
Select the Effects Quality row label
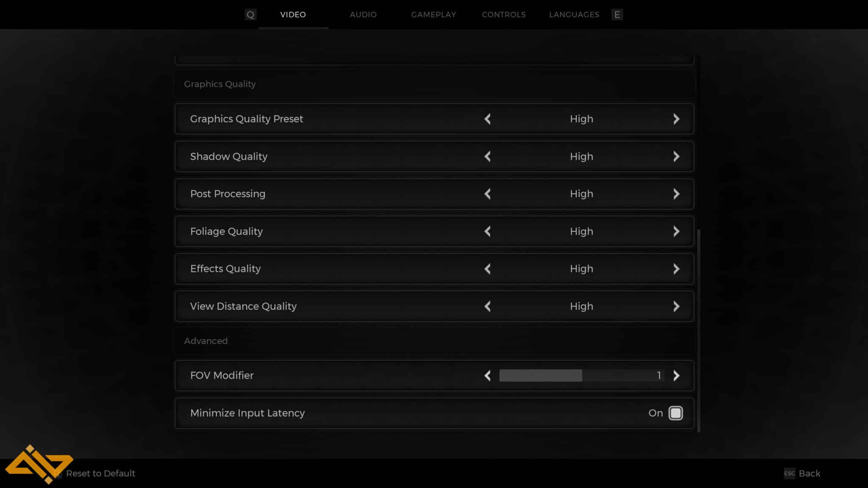[x=225, y=269]
